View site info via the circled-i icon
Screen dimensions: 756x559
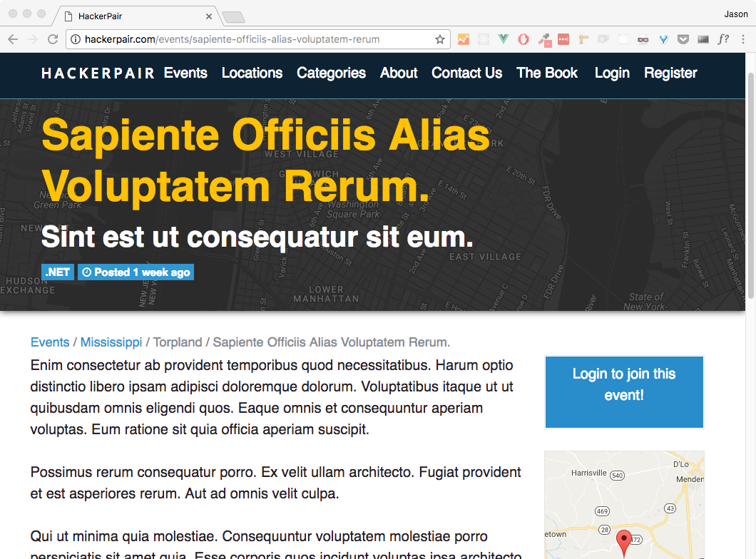(76, 39)
